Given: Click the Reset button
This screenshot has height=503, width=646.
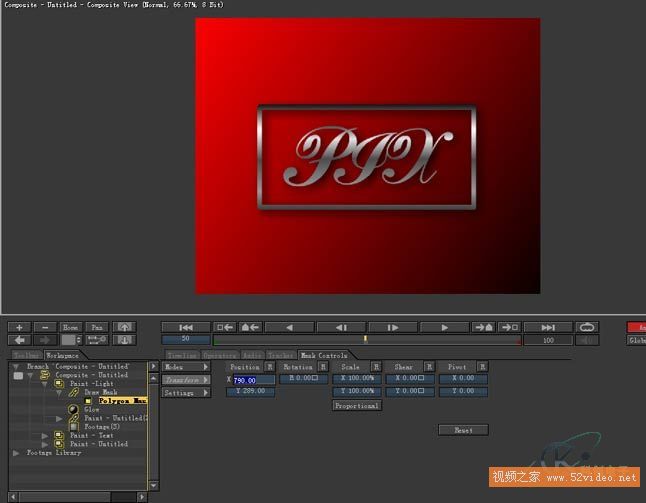Looking at the screenshot, I should coord(463,430).
